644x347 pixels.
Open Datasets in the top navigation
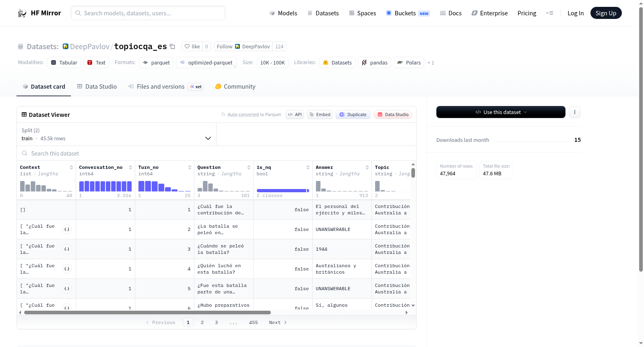323,13
